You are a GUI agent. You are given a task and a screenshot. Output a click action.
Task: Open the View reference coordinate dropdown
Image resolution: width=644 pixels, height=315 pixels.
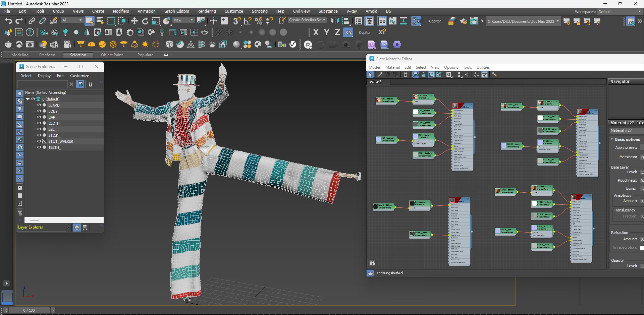coord(183,20)
